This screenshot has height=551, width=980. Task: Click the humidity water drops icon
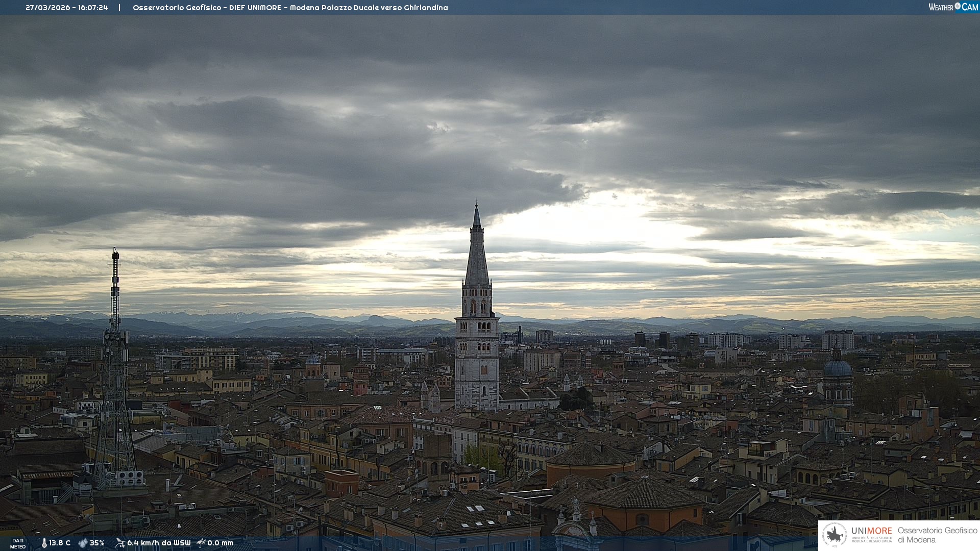pos(83,543)
